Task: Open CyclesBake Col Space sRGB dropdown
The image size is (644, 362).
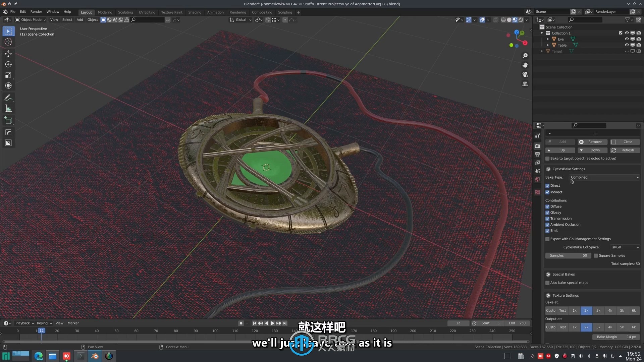Action: click(x=625, y=247)
